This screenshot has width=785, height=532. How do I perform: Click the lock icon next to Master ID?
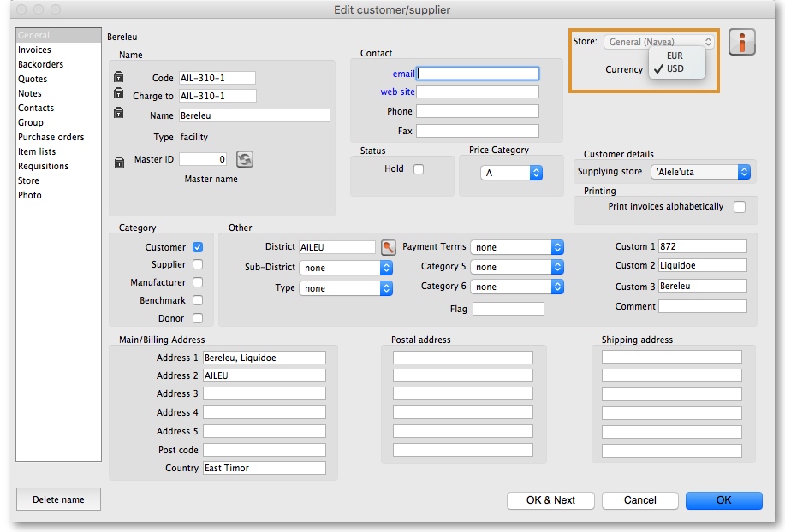pos(119,161)
